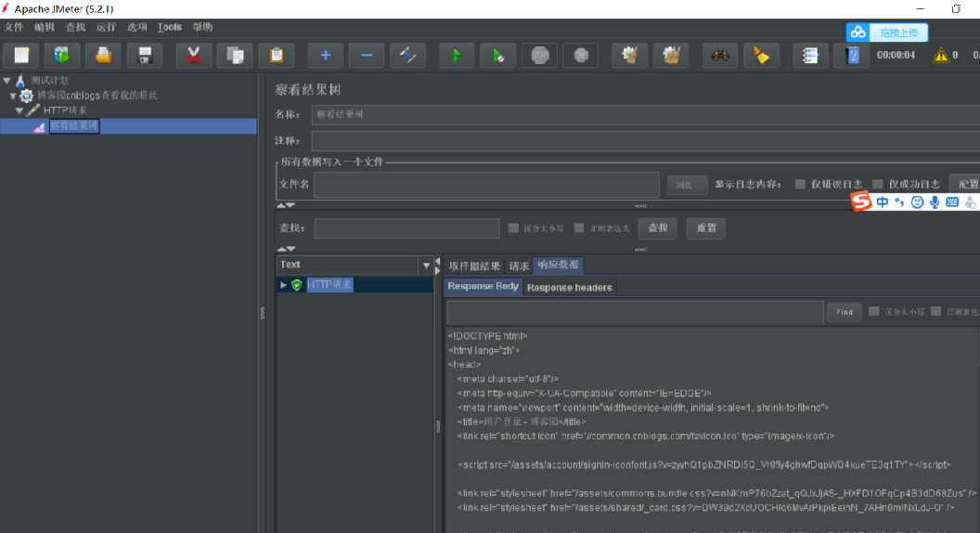
Task: Switch to the 取样器结果 tab
Action: point(474,266)
